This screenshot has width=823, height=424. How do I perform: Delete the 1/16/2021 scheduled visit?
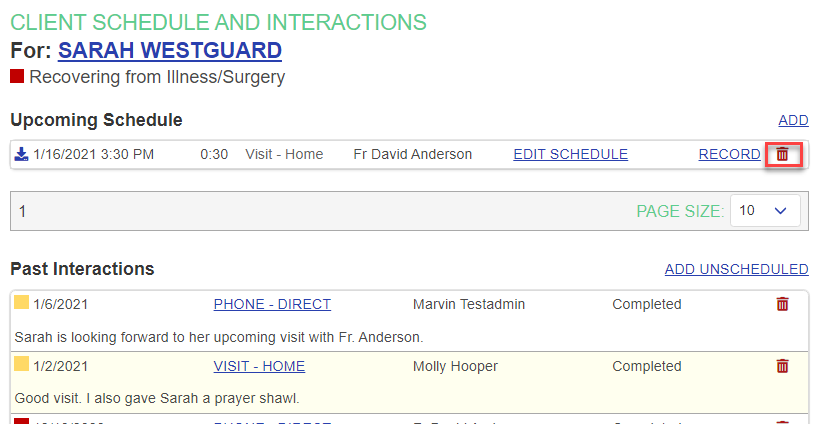(x=783, y=154)
